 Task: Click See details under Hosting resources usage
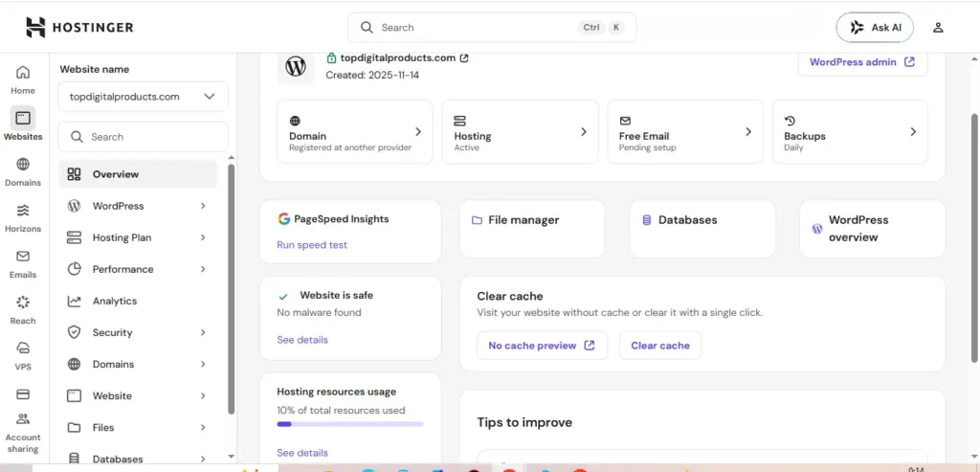click(302, 453)
